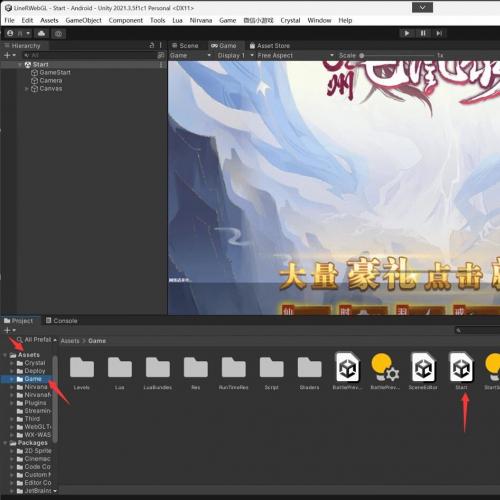The image size is (500, 500).
Task: Select the WX-WASM folder in tree
Action: click(x=34, y=435)
